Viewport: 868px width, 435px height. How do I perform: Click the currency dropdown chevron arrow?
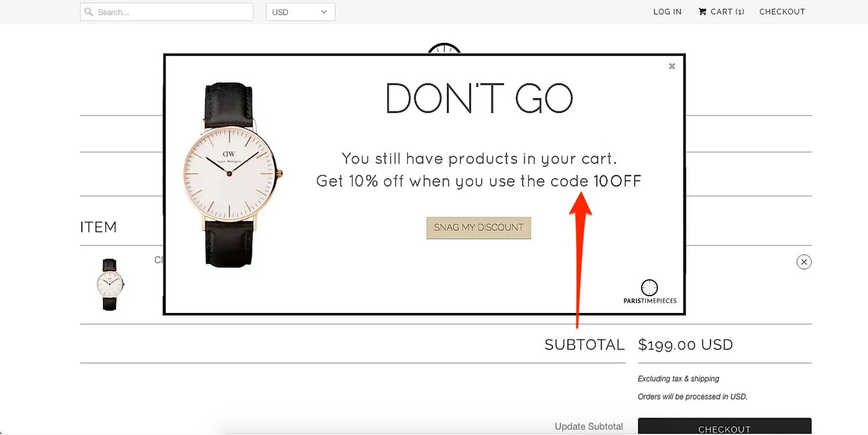pyautogui.click(x=324, y=12)
